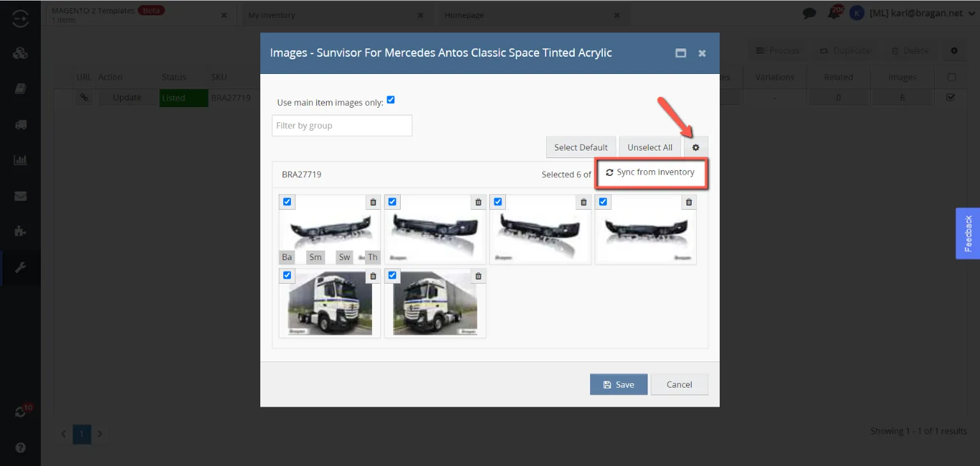
Task: Click the Select Default button
Action: (x=581, y=147)
